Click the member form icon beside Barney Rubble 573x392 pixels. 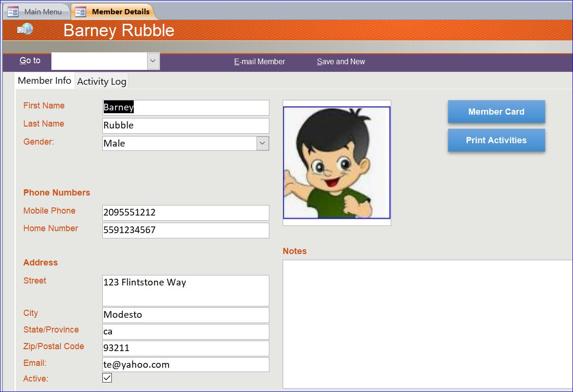(25, 29)
